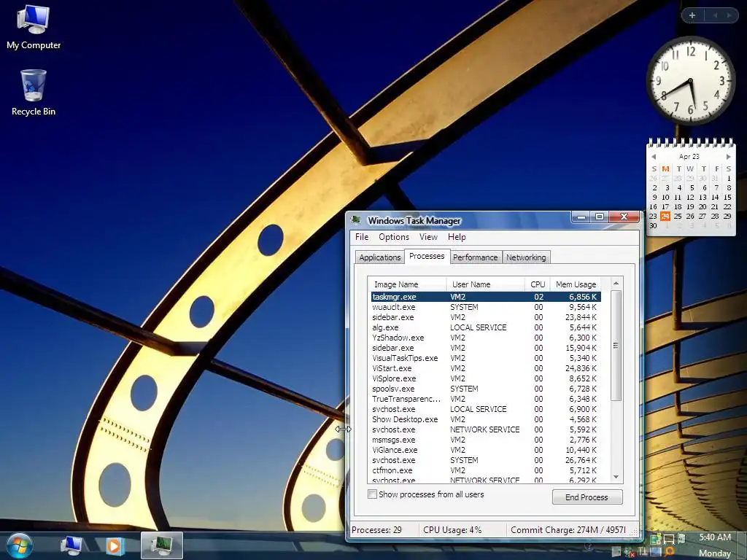747x560 pixels.
Task: Activate the Task Manager taskbar button
Action: (x=162, y=545)
